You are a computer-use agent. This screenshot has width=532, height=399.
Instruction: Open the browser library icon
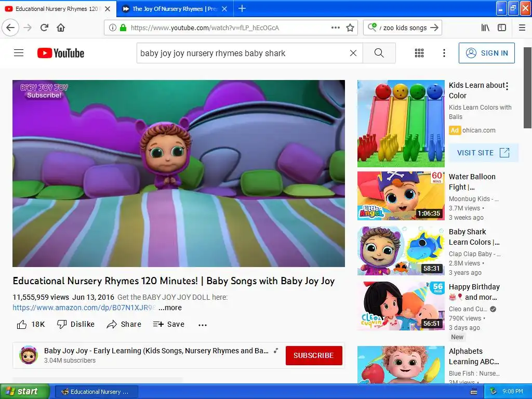coord(485,28)
